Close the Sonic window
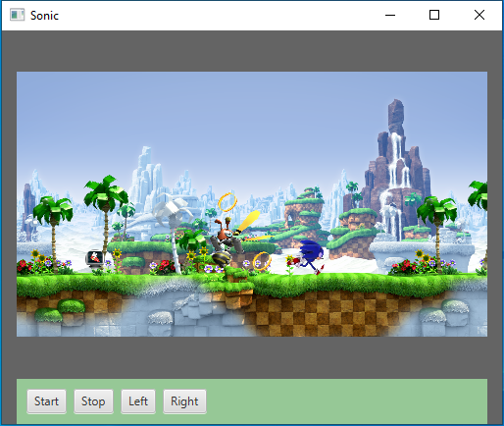The image size is (504, 426). pos(479,15)
